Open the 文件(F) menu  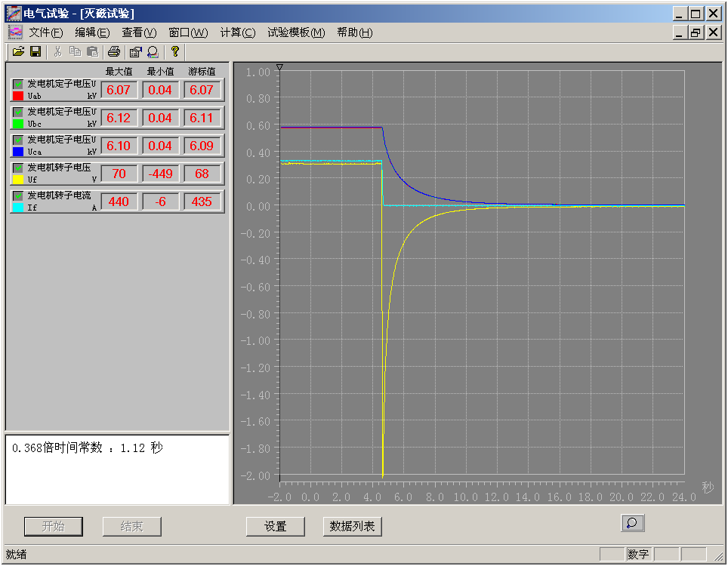click(45, 32)
